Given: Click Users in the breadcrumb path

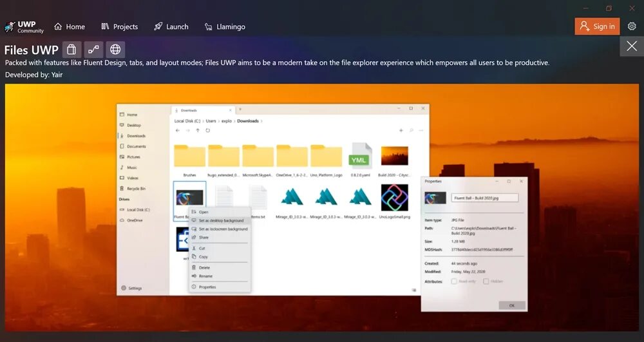Looking at the screenshot, I should [x=211, y=121].
